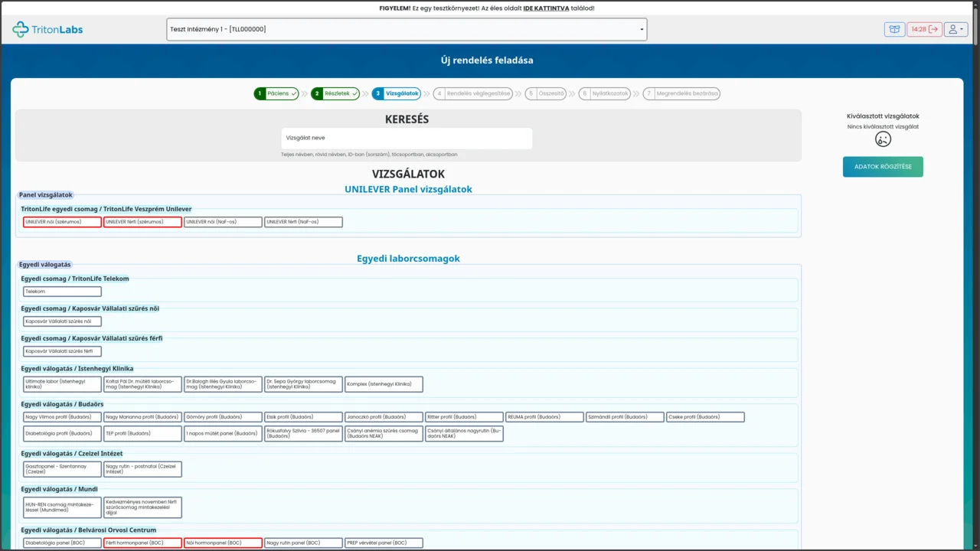
Task: Choose 1 napos műtét panel (Budaörs)
Action: [x=223, y=433]
